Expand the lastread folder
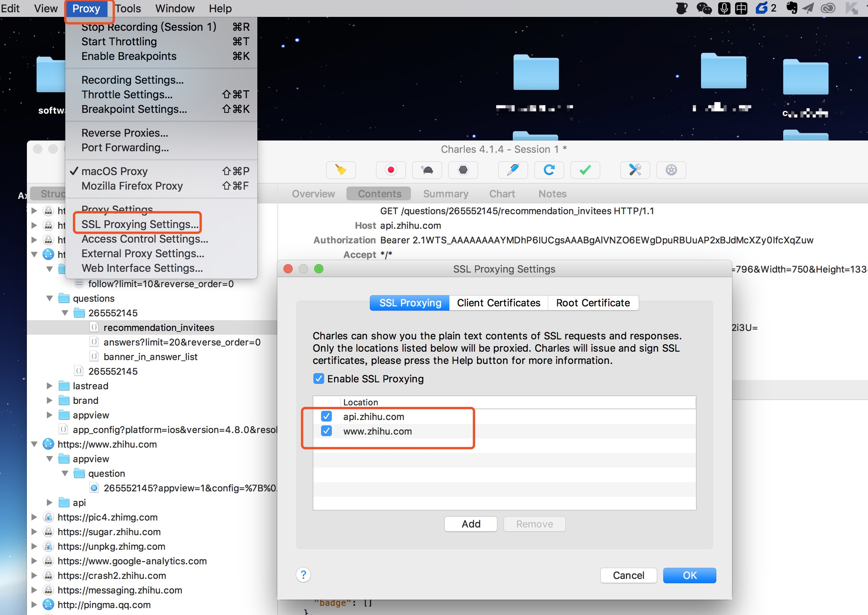 [x=50, y=386]
